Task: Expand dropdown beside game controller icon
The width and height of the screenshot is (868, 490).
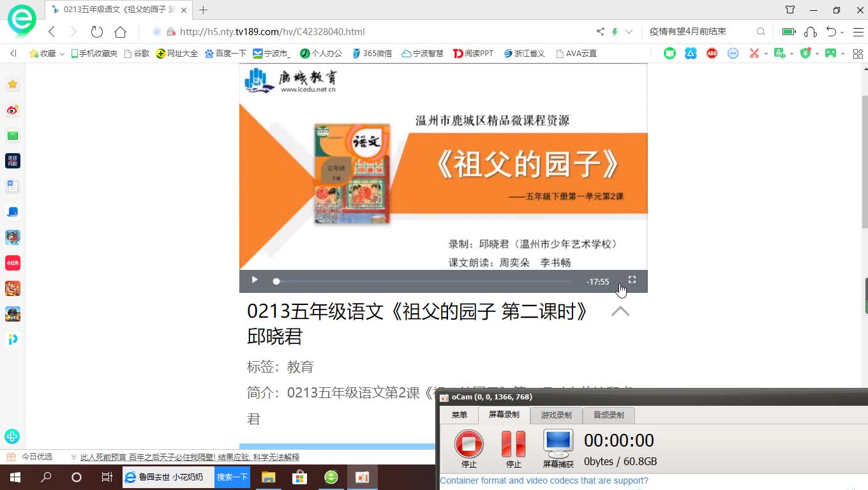Action: pyautogui.click(x=842, y=54)
